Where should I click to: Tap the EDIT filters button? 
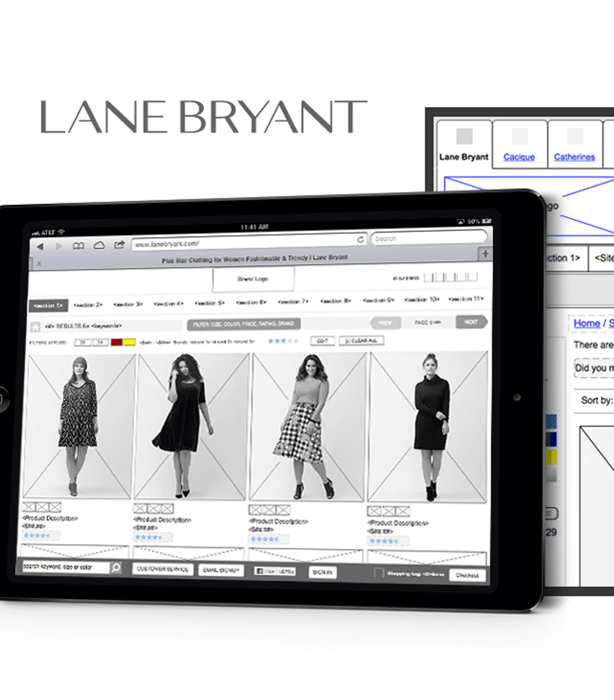tap(322, 341)
